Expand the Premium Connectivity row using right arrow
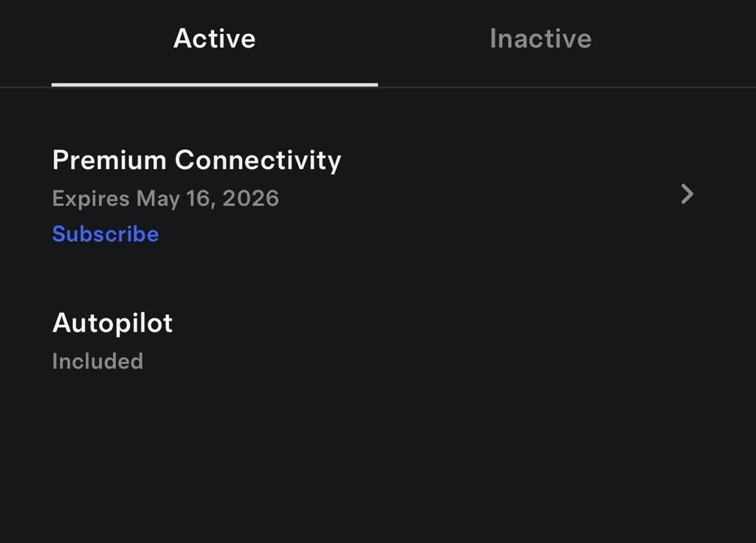Viewport: 756px width, 543px height. (x=687, y=194)
